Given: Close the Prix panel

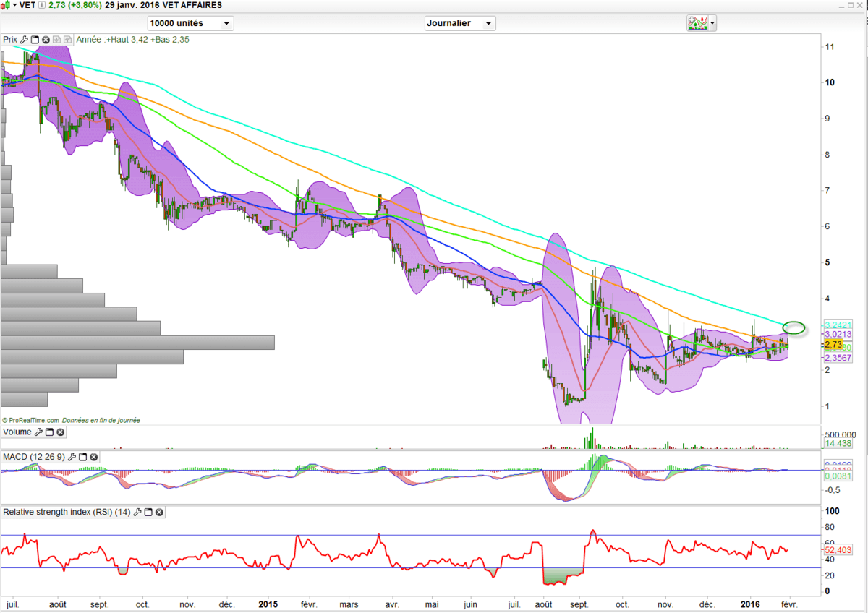Looking at the screenshot, I should (x=46, y=40).
